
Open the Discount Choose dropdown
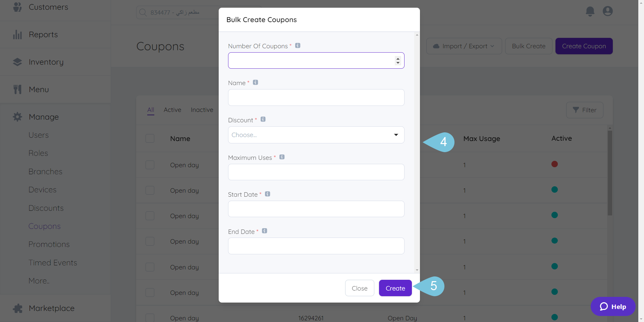pyautogui.click(x=316, y=135)
